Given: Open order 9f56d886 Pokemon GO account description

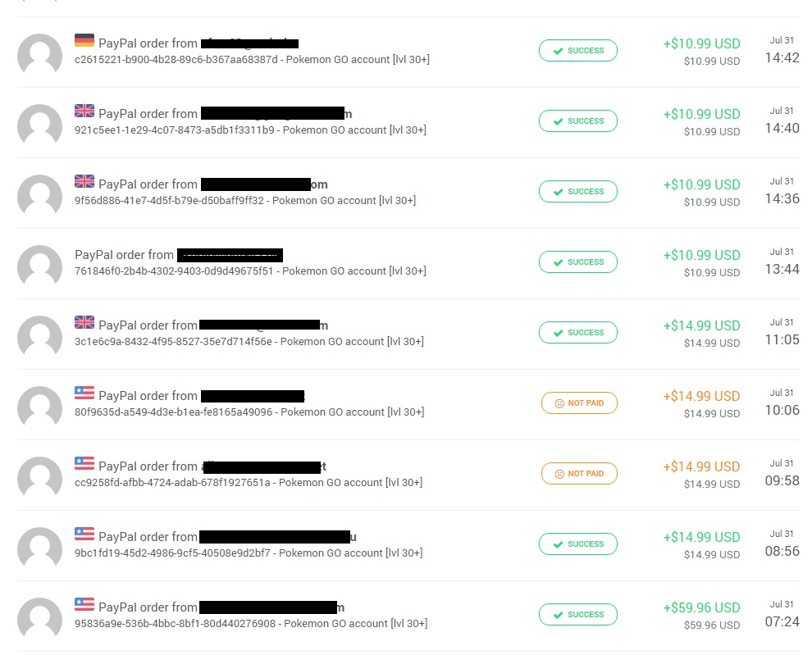Looking at the screenshot, I should [x=245, y=200].
